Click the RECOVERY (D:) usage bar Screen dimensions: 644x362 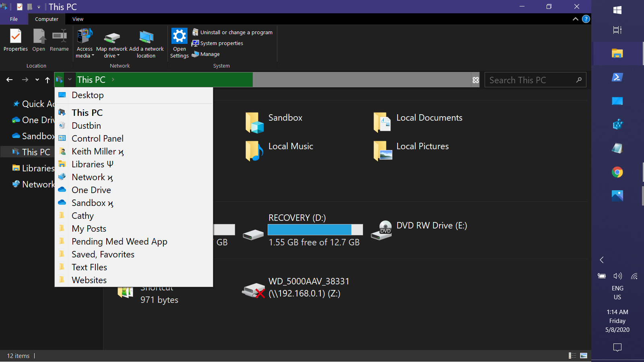(x=315, y=230)
